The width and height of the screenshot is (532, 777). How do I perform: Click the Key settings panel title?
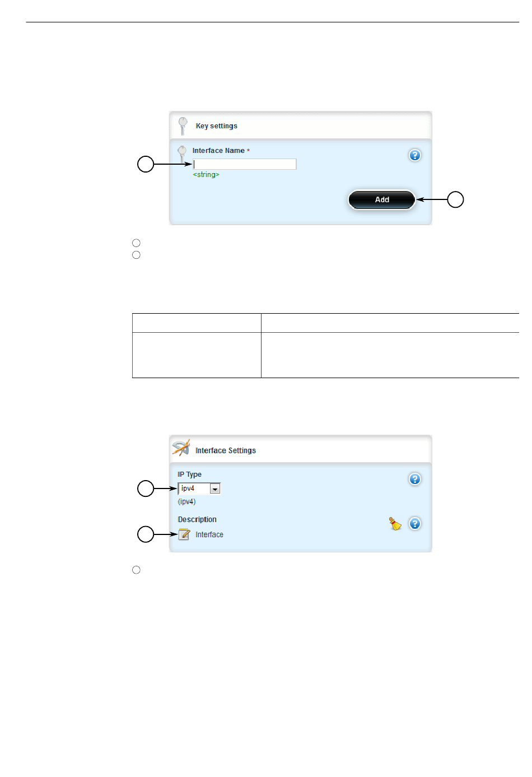click(217, 126)
